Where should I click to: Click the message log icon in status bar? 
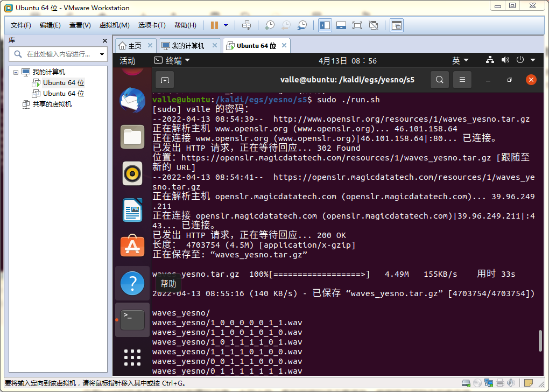[529, 383]
